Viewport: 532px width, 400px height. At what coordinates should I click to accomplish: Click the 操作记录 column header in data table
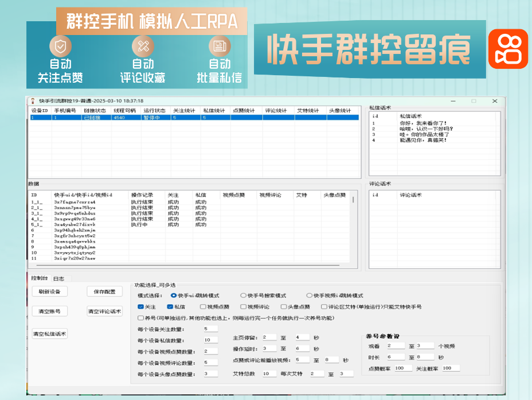(147, 195)
